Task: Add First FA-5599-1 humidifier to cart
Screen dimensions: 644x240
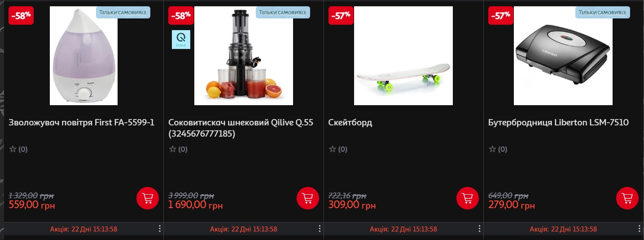Action: tap(148, 198)
